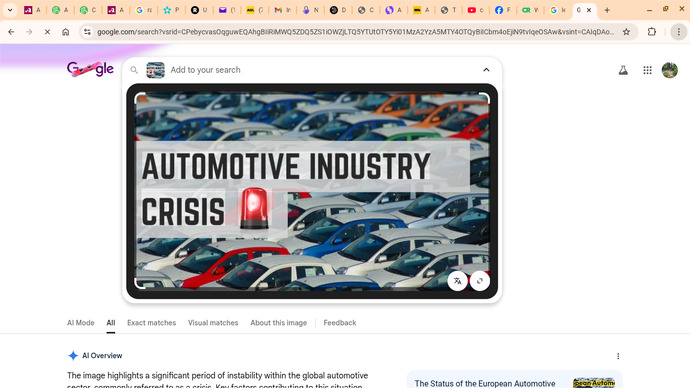Screen dimensions: 690x388
Task: View site information icon in address bar
Action: point(87,32)
